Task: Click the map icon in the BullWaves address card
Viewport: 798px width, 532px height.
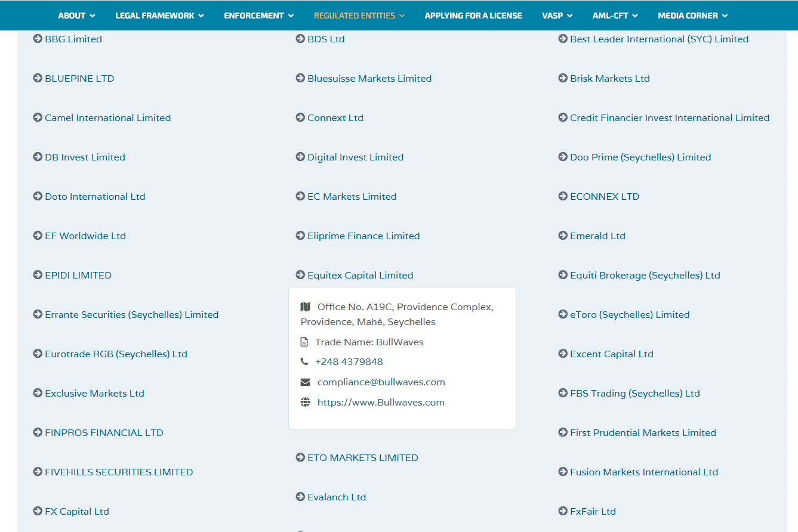Action: tap(306, 307)
